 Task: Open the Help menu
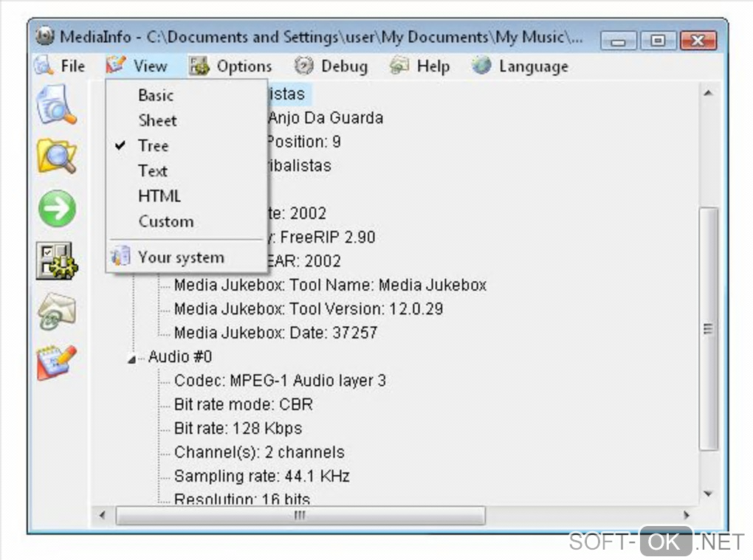click(x=420, y=66)
